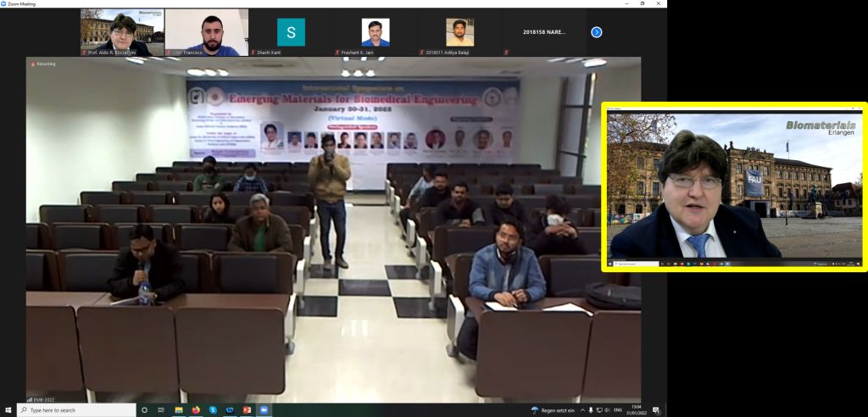Open PowerPoint from the taskbar

[247, 410]
